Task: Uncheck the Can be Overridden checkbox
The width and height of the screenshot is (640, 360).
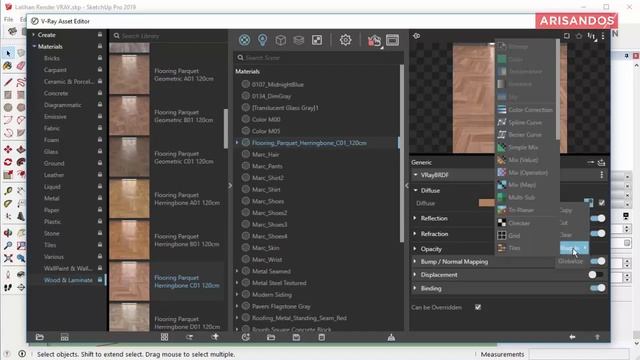Action: click(478, 307)
